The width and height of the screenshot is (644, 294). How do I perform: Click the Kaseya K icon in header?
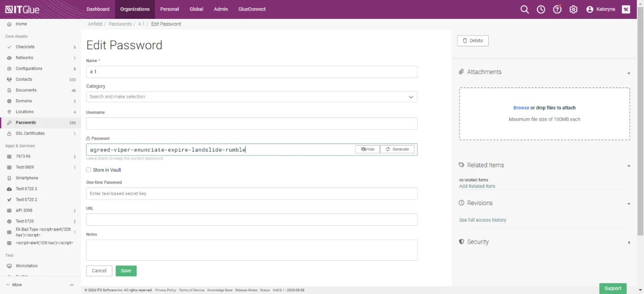[626, 9]
